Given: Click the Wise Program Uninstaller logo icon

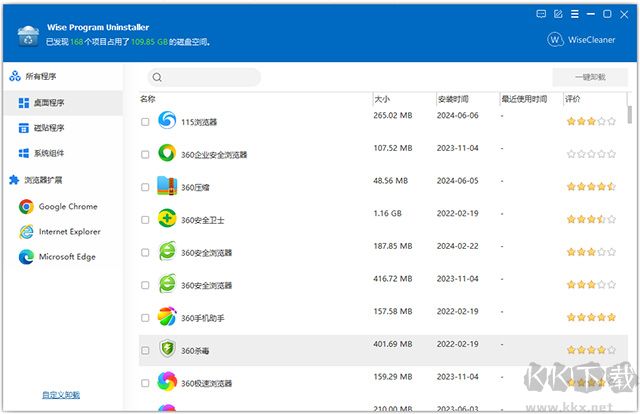Looking at the screenshot, I should coord(28,36).
